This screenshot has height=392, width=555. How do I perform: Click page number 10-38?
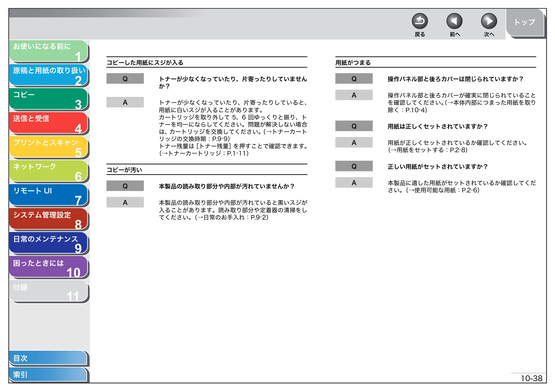[x=531, y=378]
